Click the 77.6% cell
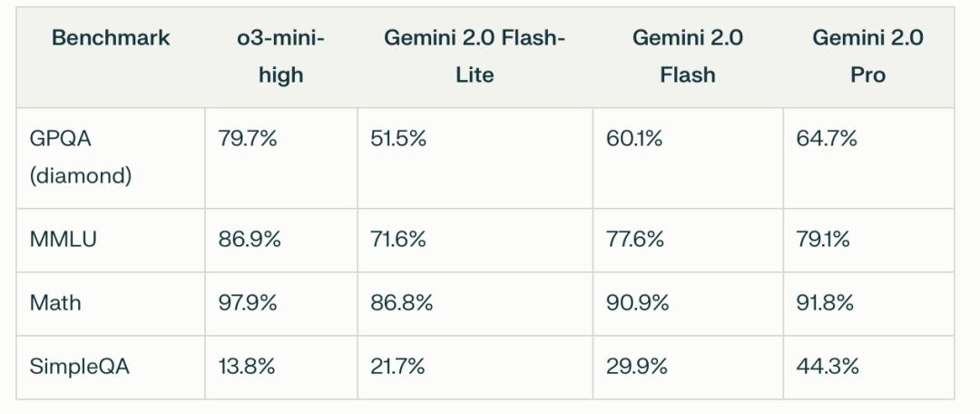The image size is (980, 414). (635, 240)
